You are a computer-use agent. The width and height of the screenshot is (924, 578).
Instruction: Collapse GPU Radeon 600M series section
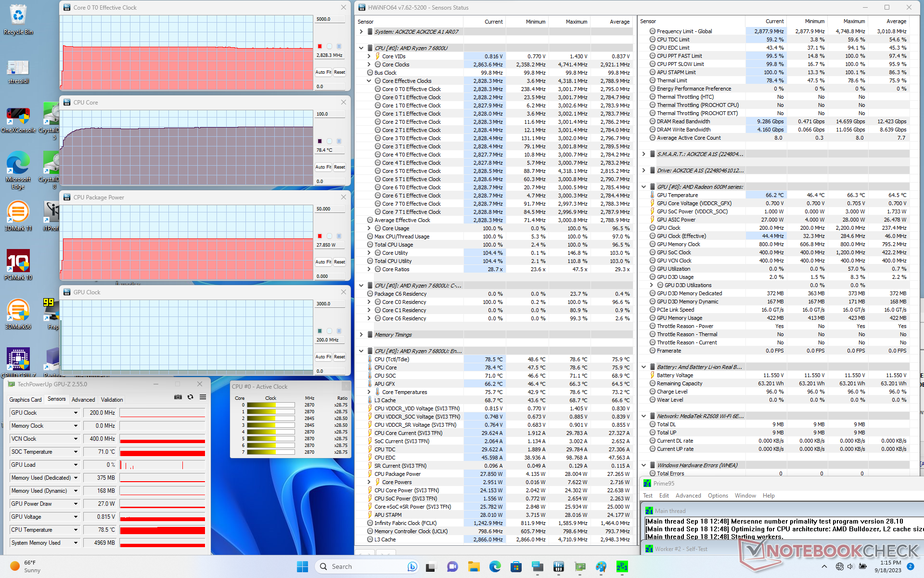pos(644,187)
